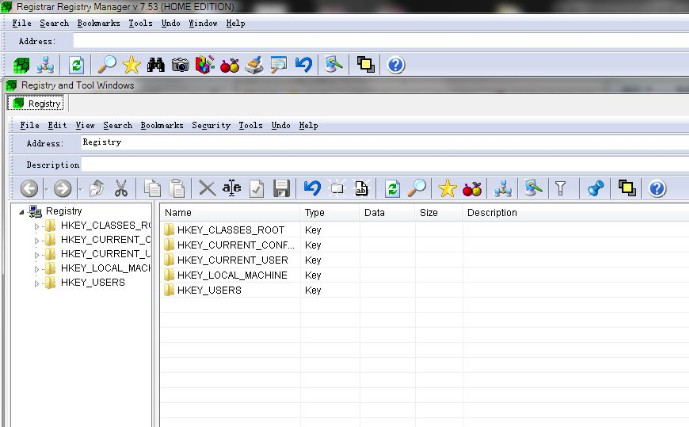
Task: Open the top-level Window menu
Action: pos(203,23)
